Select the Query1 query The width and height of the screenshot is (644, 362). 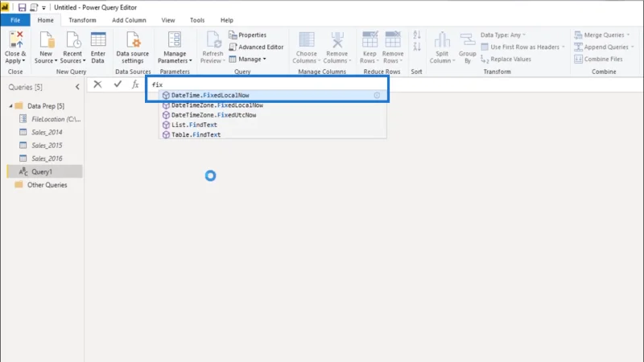point(44,171)
